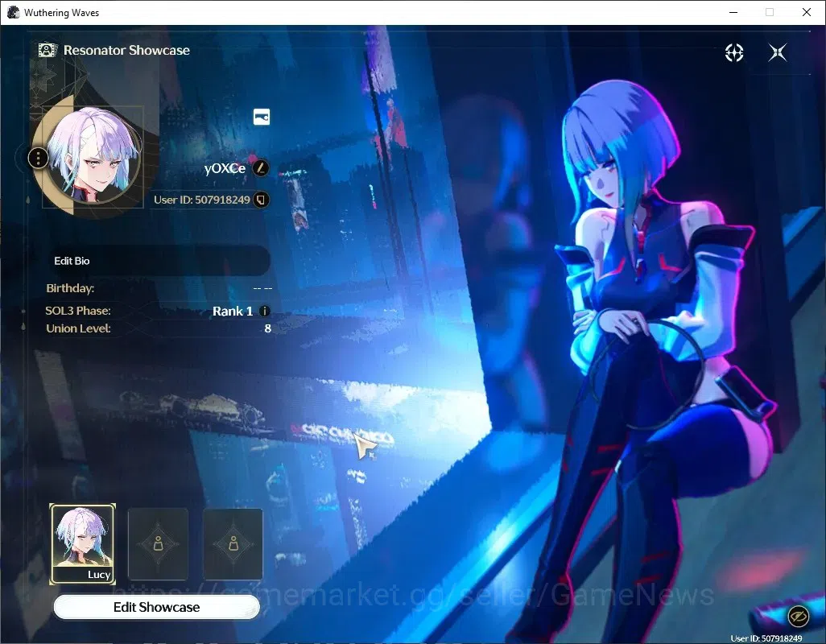Viewport: 826px width, 644px height.
Task: Click the Rank 1 text
Action: click(233, 312)
